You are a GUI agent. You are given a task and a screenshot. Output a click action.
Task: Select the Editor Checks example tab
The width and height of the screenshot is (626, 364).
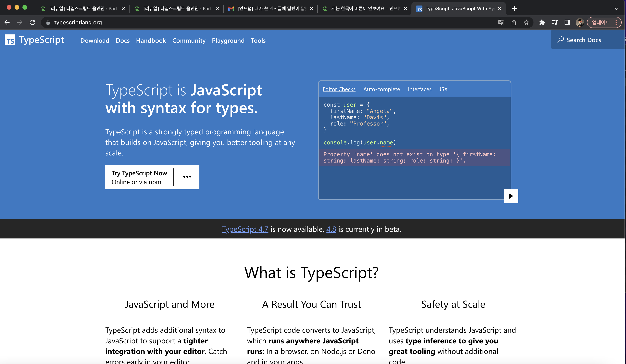(339, 89)
